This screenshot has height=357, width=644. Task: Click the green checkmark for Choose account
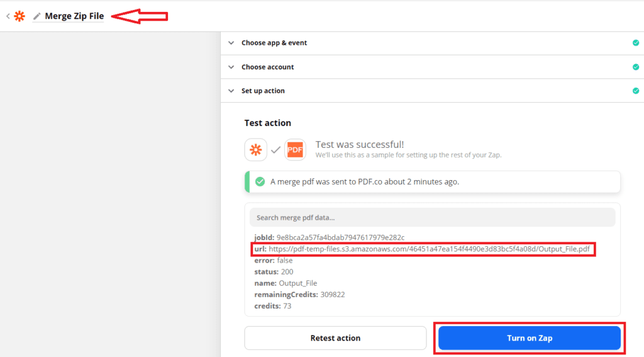pyautogui.click(x=635, y=67)
